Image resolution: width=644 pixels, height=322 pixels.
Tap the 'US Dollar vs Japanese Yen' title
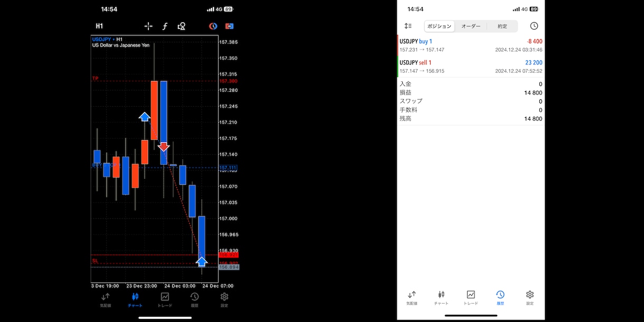[121, 45]
